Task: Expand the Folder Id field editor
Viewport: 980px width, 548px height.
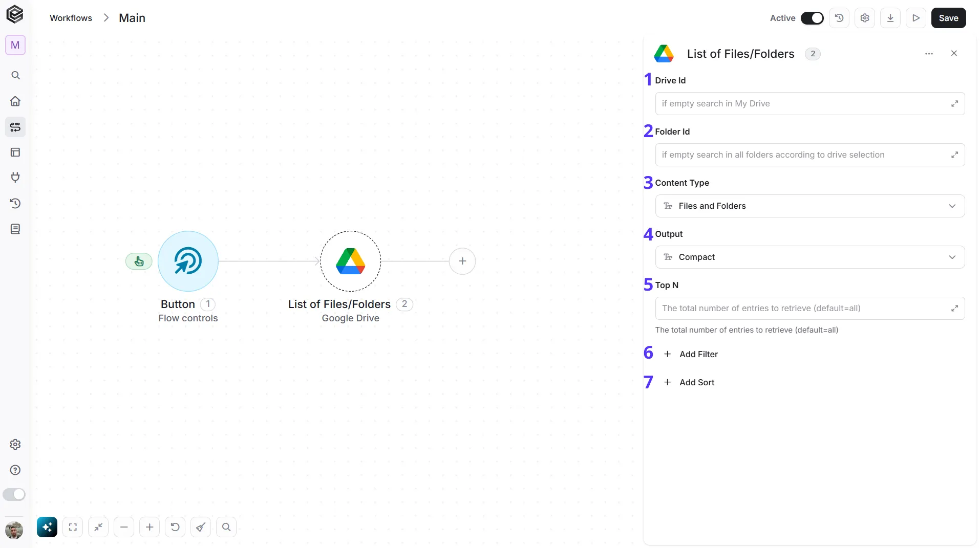Action: (954, 155)
